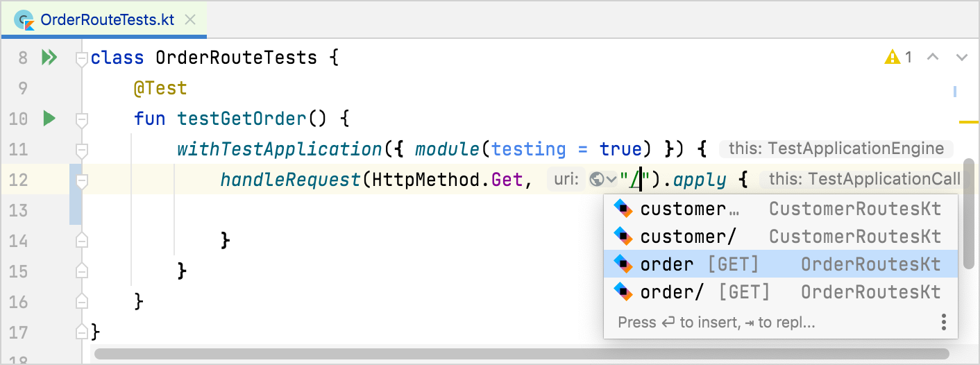Screen dimensions: 980x365
Task: Click the 'uri:' parameter hint
Action: pos(566,180)
